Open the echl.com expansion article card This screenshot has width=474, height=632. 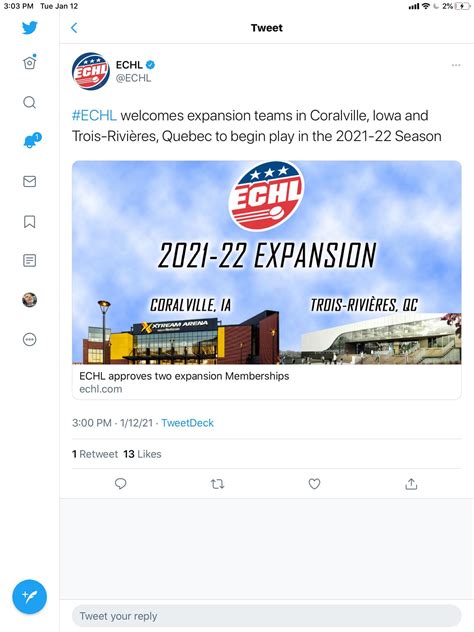pos(266,280)
